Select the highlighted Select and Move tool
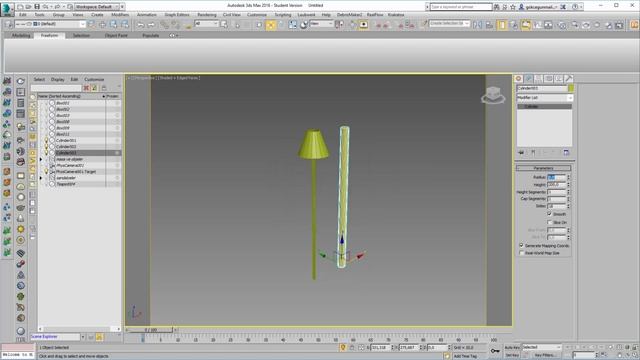Viewport: 640px width, 360px height. coord(271,25)
